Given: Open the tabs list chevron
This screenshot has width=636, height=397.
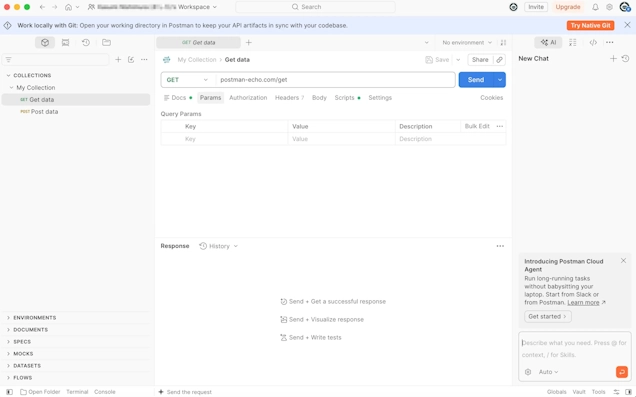Looking at the screenshot, I should pyautogui.click(x=426, y=43).
